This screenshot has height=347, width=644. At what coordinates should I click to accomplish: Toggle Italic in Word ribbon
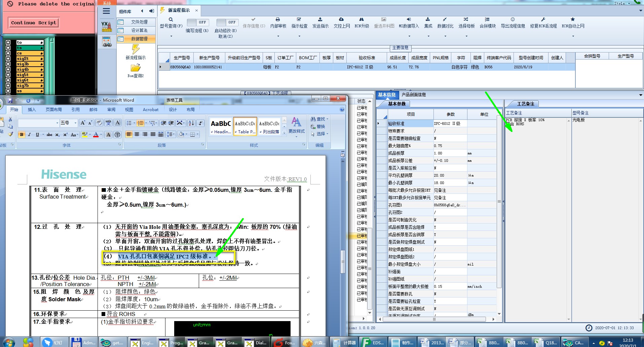point(30,135)
